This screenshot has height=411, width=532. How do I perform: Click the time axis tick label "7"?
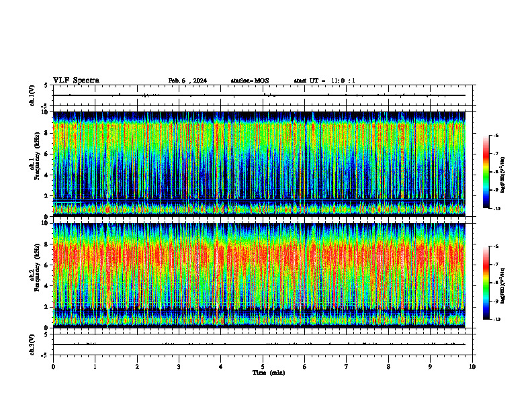[347, 367]
